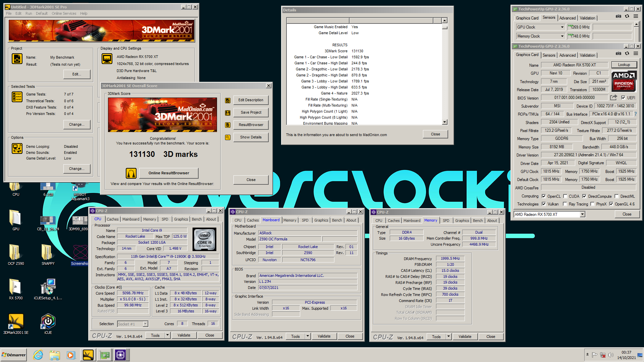
Task: Click the ResultBrowser icon beside its button
Action: point(228,125)
